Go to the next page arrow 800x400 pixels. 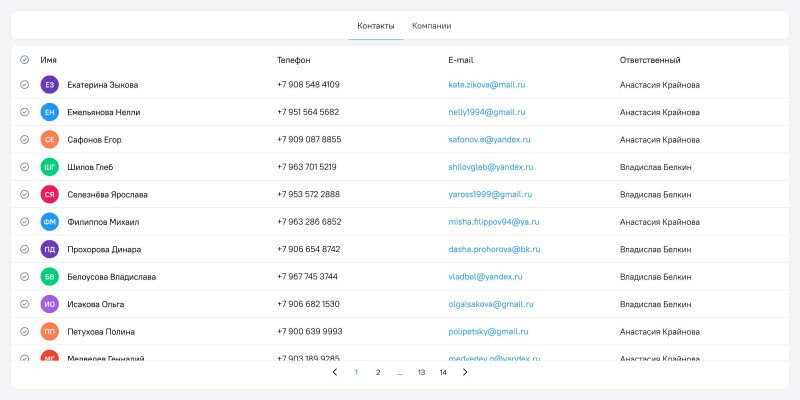pos(465,372)
